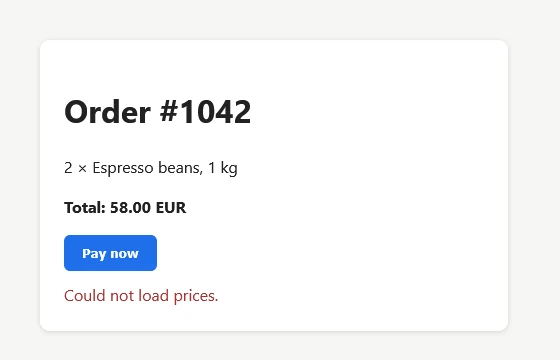Click the word Pay on the button
The image size is (560, 360).
click(94, 254)
